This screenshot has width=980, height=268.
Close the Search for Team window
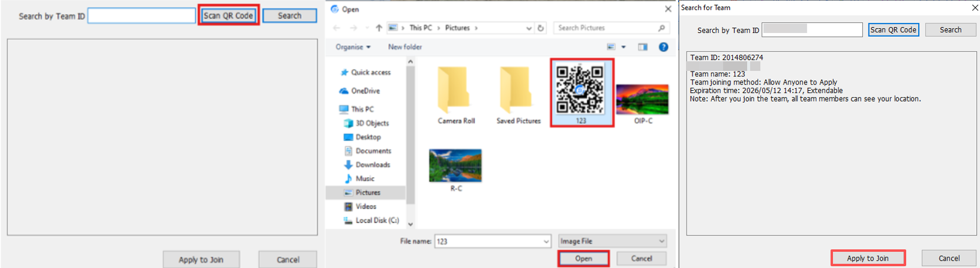[975, 8]
